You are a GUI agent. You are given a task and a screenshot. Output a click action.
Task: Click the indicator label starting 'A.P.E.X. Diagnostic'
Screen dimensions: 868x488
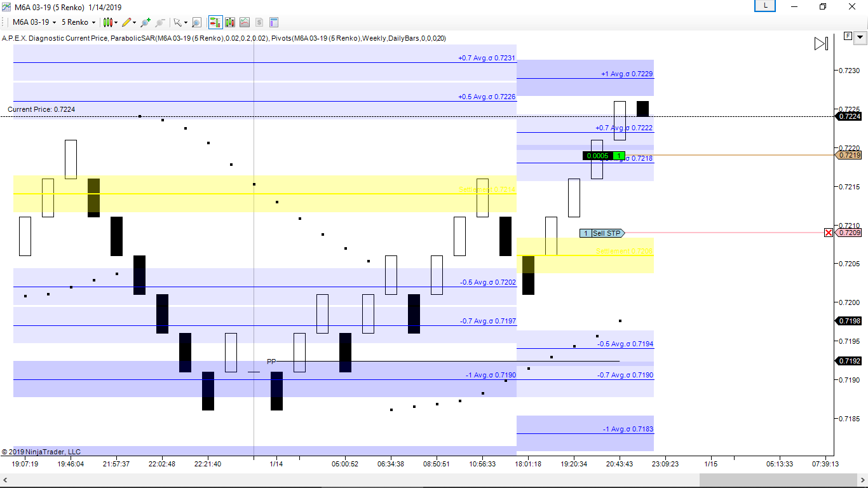(224, 38)
